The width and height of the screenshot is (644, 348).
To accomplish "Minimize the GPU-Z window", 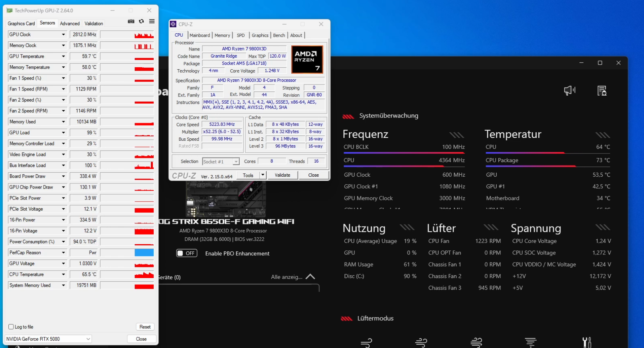I will point(113,10).
